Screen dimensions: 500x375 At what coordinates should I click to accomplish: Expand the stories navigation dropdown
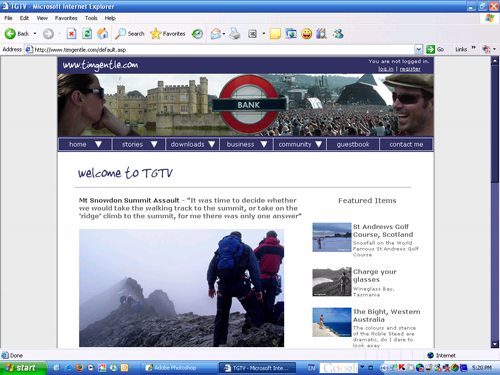(154, 144)
